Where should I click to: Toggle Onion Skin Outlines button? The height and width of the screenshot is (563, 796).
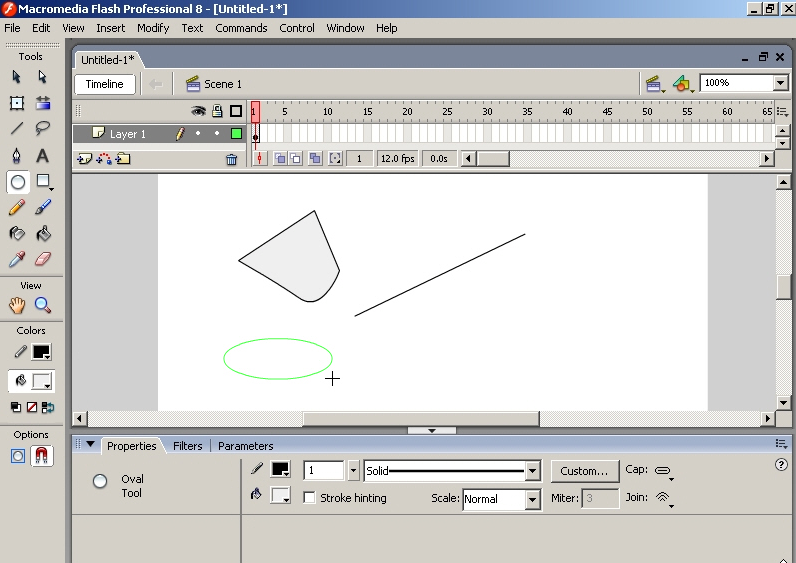[295, 159]
